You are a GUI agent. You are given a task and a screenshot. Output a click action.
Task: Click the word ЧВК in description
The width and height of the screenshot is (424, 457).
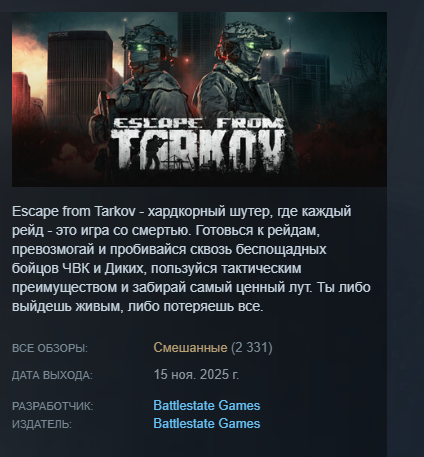pos(76,268)
